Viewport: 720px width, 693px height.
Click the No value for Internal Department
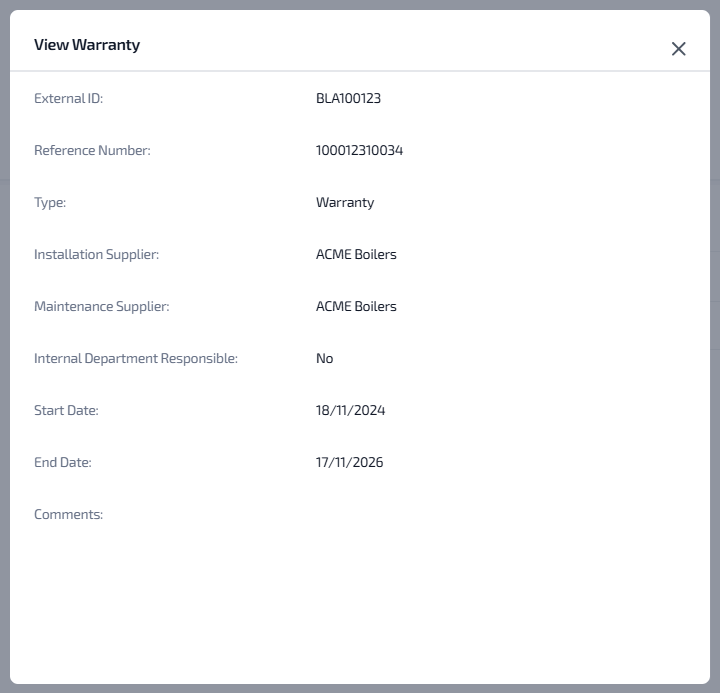[x=324, y=359]
